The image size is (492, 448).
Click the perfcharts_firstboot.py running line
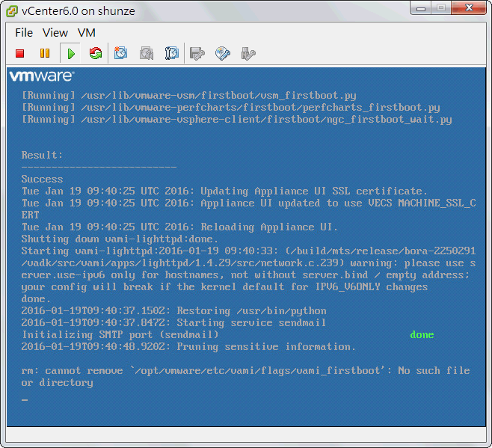(230, 108)
